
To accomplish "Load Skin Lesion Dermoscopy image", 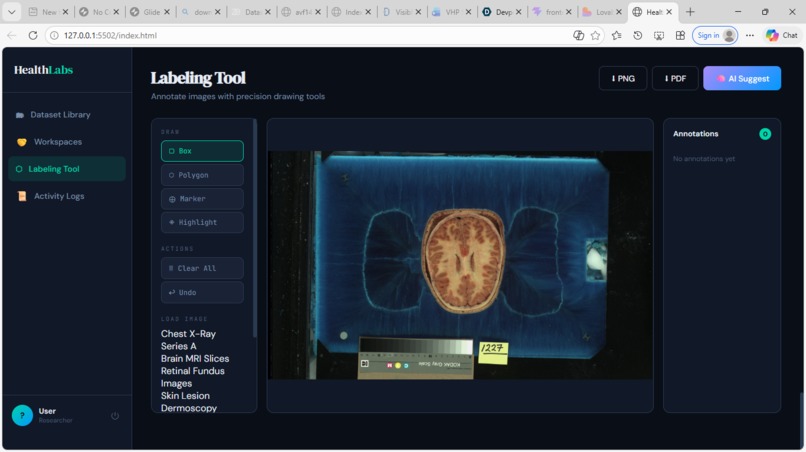I will (189, 402).
